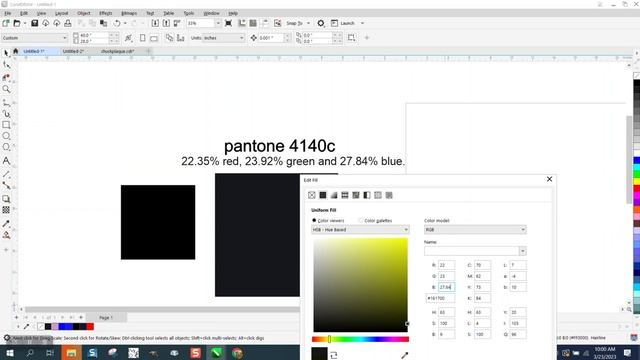The width and height of the screenshot is (640, 360).
Task: Open the Effects menu
Action: pos(106,13)
